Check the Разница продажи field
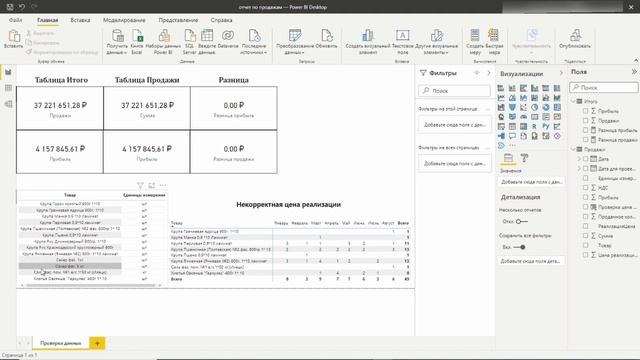640x360 pixels. pyautogui.click(x=586, y=140)
